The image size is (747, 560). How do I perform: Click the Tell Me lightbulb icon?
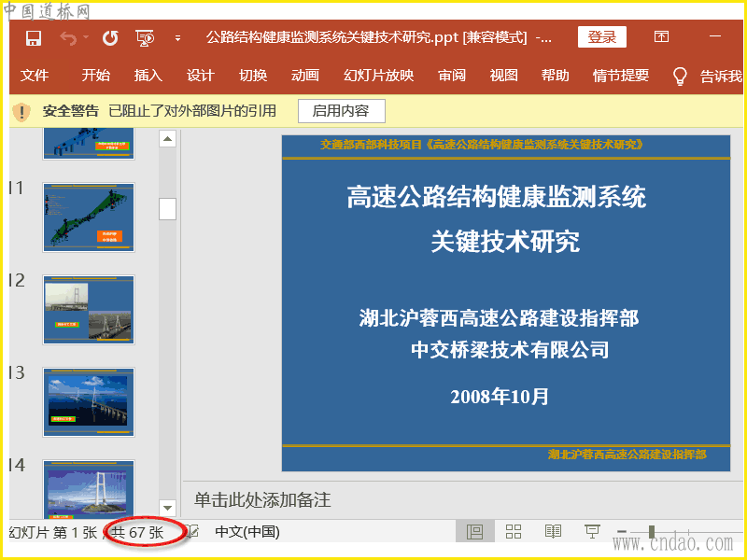[x=680, y=77]
